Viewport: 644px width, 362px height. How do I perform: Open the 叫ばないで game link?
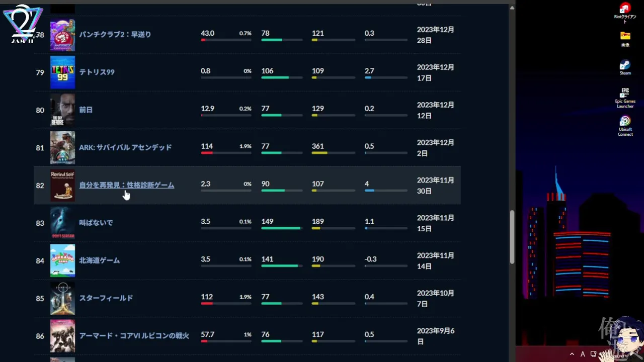(x=96, y=223)
